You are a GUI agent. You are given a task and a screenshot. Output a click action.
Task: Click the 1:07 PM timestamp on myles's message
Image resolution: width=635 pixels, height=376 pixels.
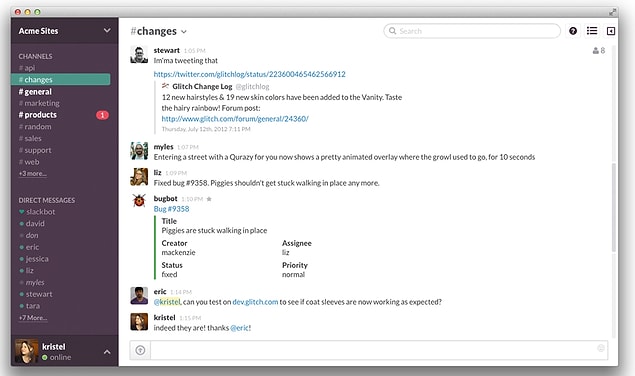tap(188, 147)
